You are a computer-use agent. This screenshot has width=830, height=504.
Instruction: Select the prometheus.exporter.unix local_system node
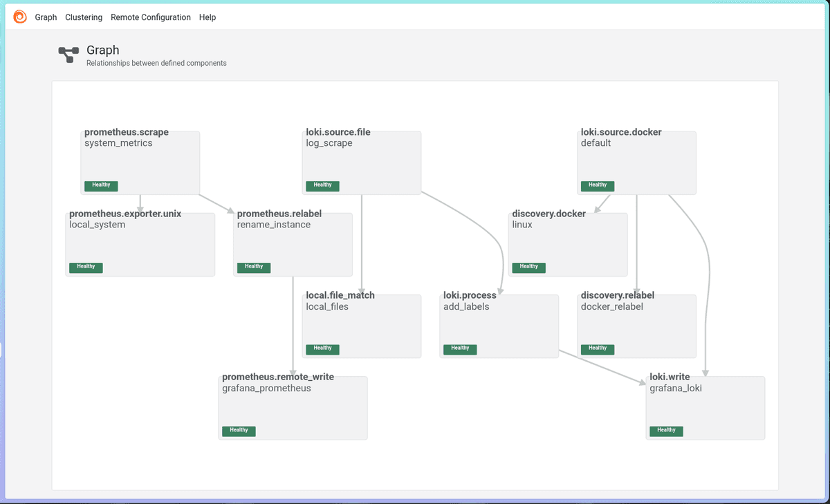pos(140,244)
